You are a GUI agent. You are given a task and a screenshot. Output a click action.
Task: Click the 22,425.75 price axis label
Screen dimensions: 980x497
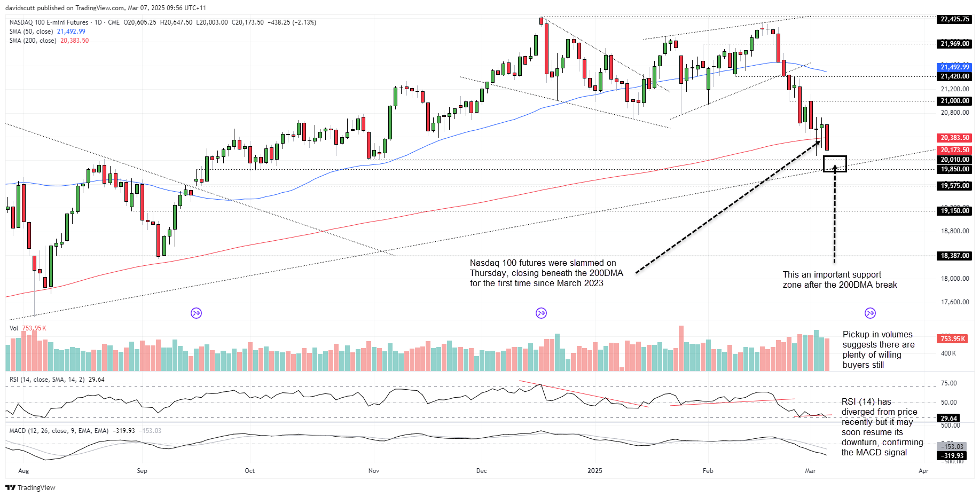[x=955, y=19]
